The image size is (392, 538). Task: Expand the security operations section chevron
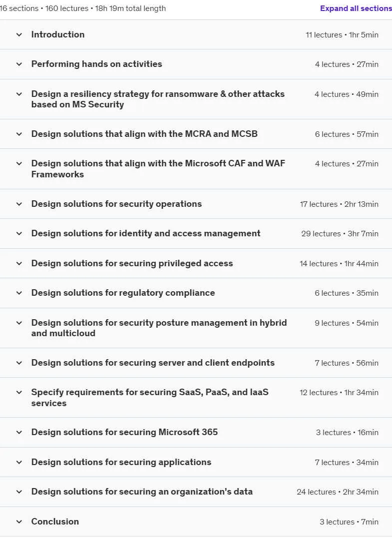pos(19,204)
